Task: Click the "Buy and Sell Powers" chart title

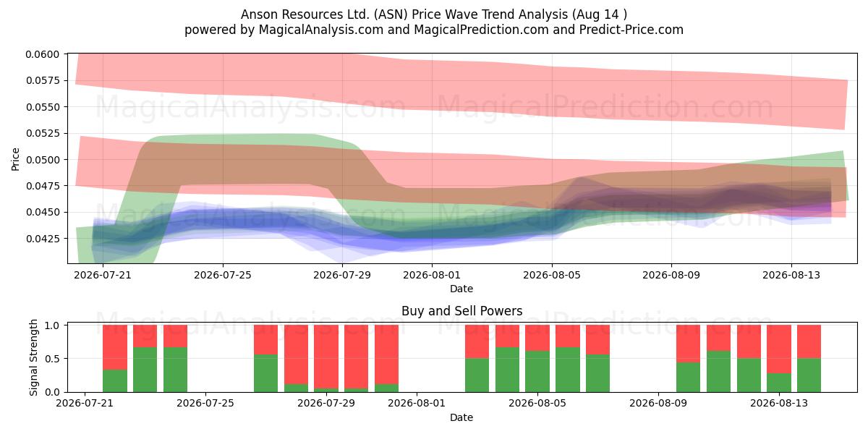Action: (461, 312)
